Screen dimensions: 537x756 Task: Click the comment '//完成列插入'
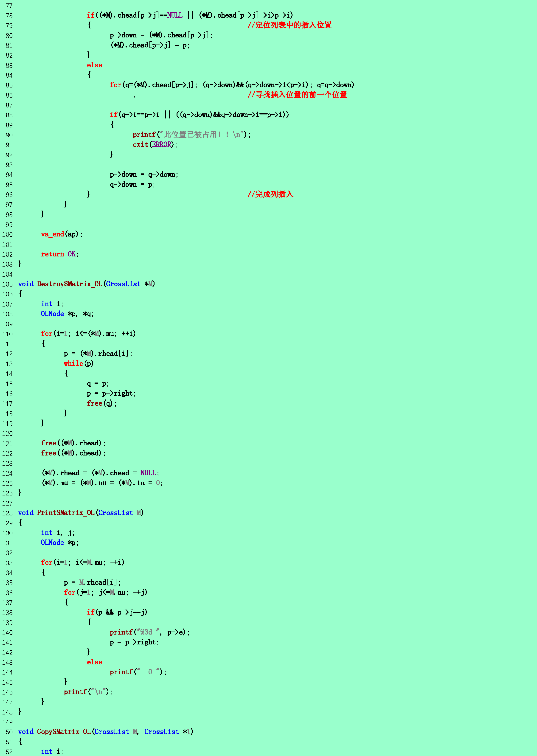click(270, 194)
